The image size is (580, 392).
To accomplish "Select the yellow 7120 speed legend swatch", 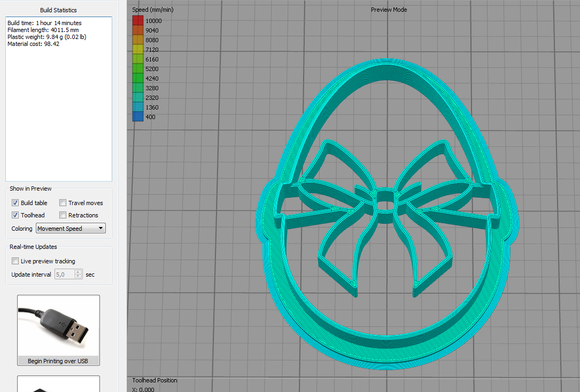I will coord(138,50).
